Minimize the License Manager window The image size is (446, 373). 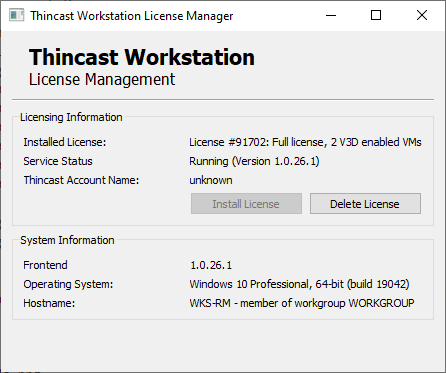click(331, 15)
